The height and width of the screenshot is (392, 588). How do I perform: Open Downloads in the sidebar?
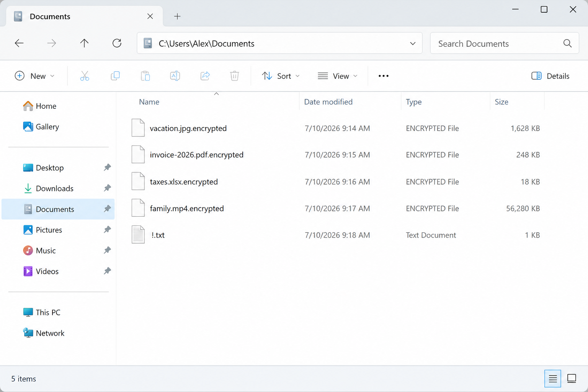[x=58, y=188]
